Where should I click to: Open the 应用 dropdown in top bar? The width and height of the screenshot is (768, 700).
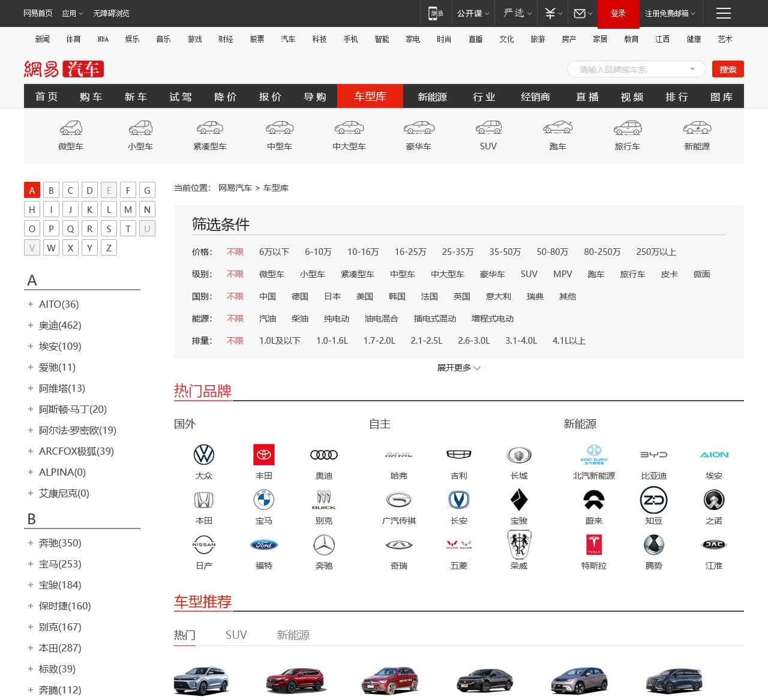click(73, 13)
